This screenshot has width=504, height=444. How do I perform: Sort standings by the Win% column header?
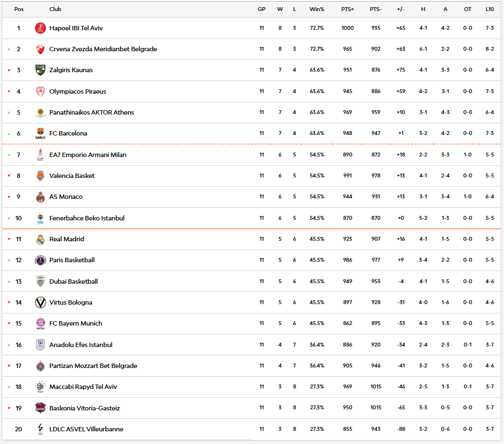317,9
